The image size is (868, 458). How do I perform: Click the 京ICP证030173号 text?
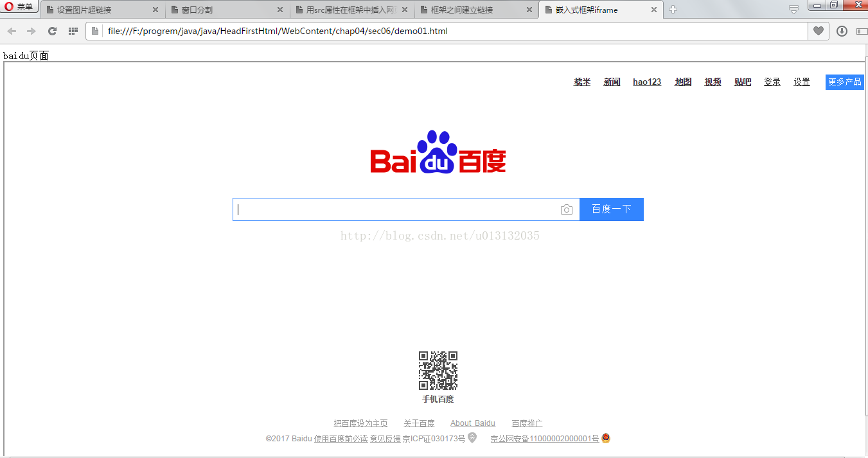point(434,439)
